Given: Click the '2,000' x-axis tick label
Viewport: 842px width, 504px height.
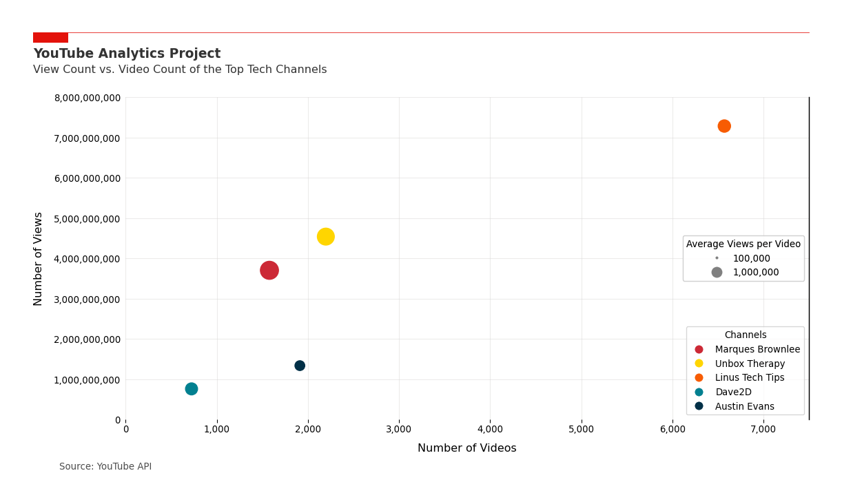Looking at the screenshot, I should (x=308, y=430).
